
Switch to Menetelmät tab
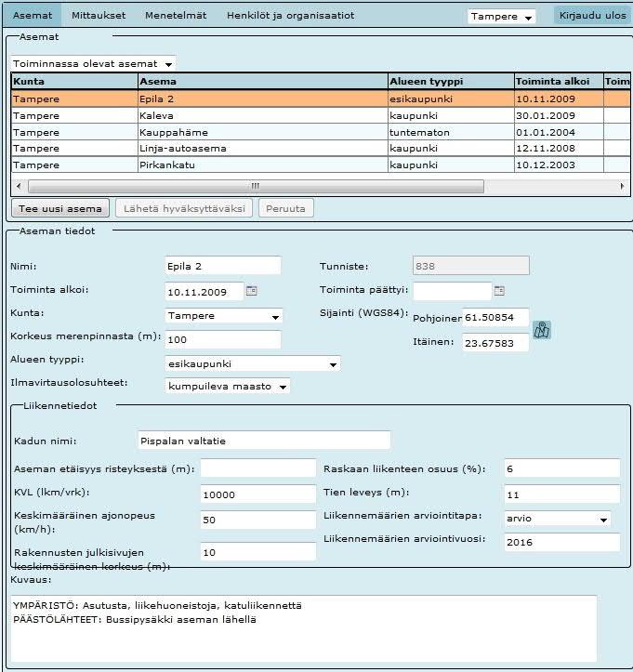tap(176, 16)
